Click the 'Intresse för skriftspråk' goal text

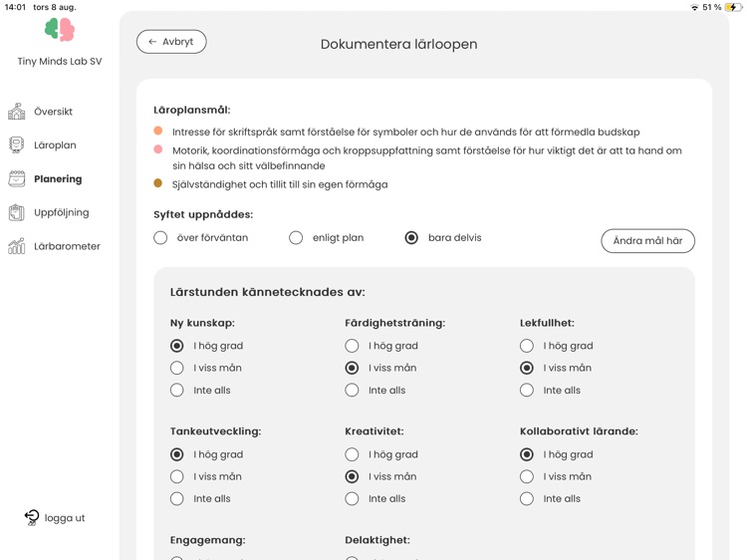point(406,132)
